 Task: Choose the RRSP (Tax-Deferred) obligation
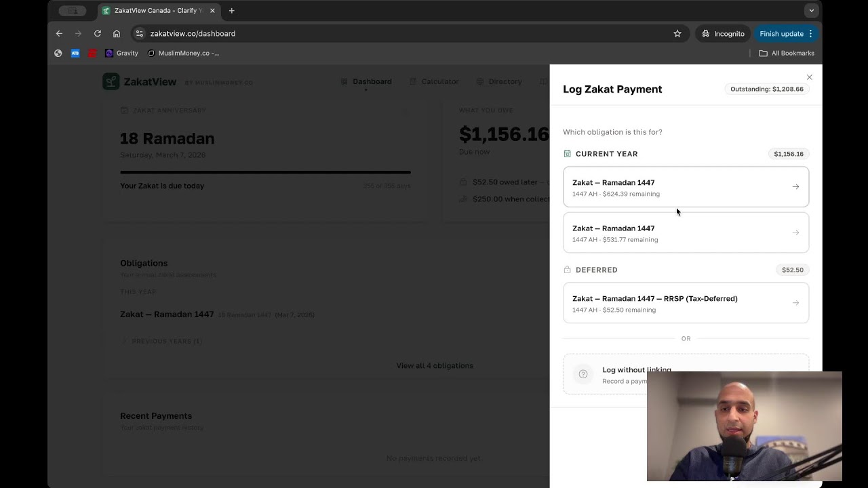click(x=686, y=303)
